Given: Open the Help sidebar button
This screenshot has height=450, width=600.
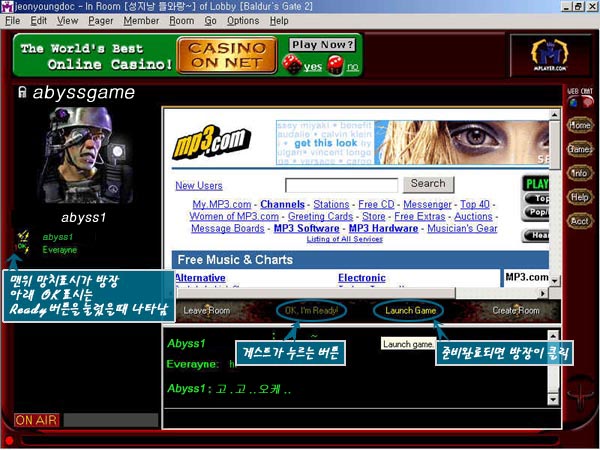Looking at the screenshot, I should click(x=578, y=197).
